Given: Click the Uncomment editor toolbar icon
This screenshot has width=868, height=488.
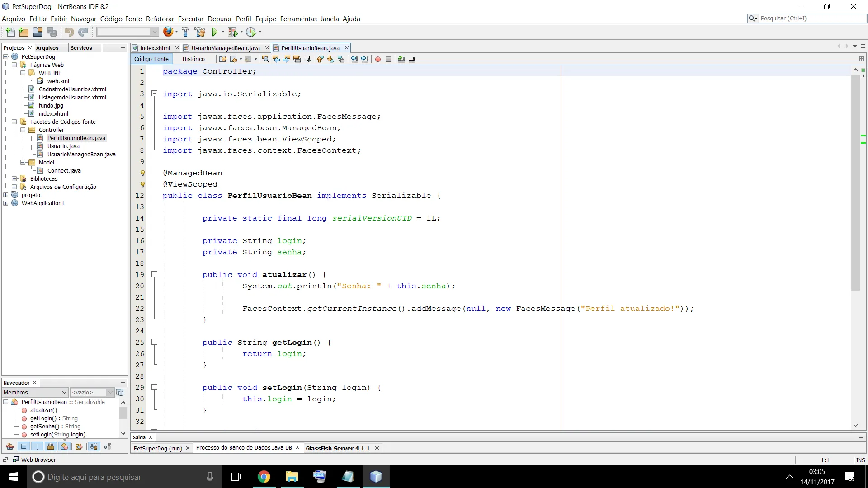Looking at the screenshot, I should point(412,59).
